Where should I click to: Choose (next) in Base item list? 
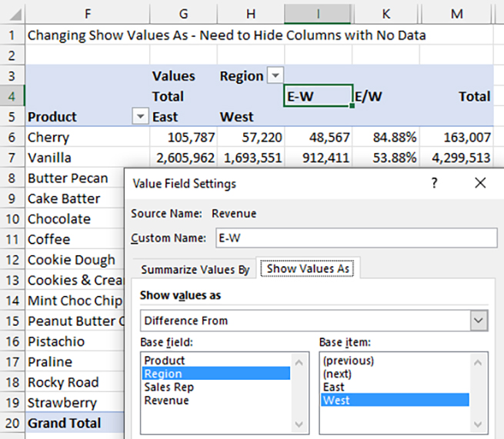pos(395,374)
